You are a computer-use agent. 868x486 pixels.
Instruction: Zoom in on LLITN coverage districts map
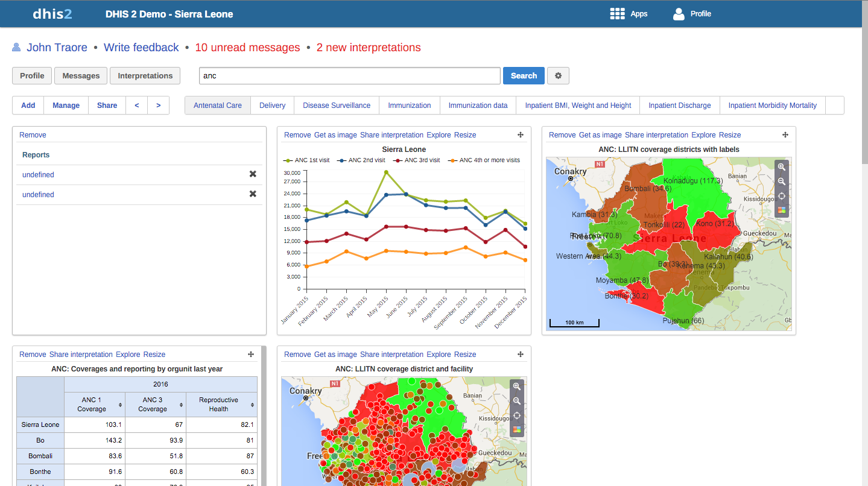point(781,167)
